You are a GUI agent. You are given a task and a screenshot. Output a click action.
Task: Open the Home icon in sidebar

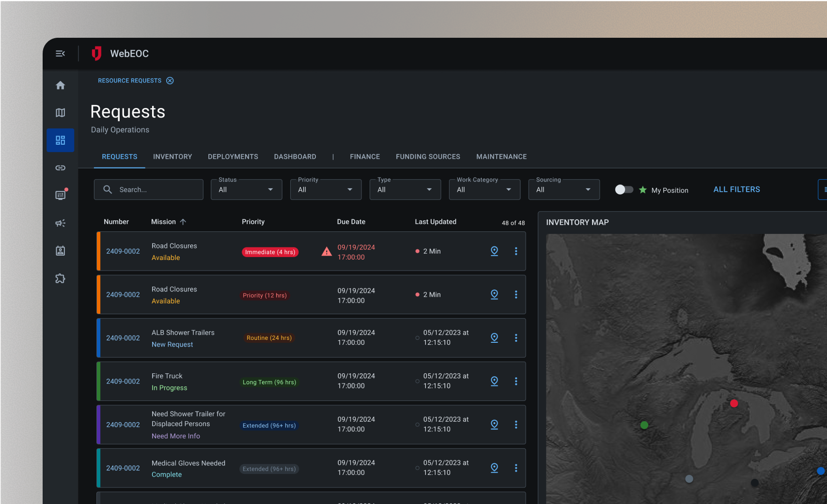[60, 85]
